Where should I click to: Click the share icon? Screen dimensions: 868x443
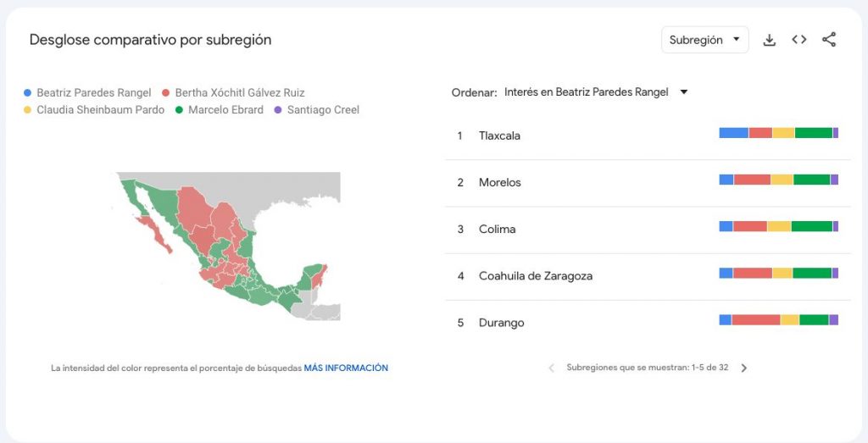[x=829, y=40]
